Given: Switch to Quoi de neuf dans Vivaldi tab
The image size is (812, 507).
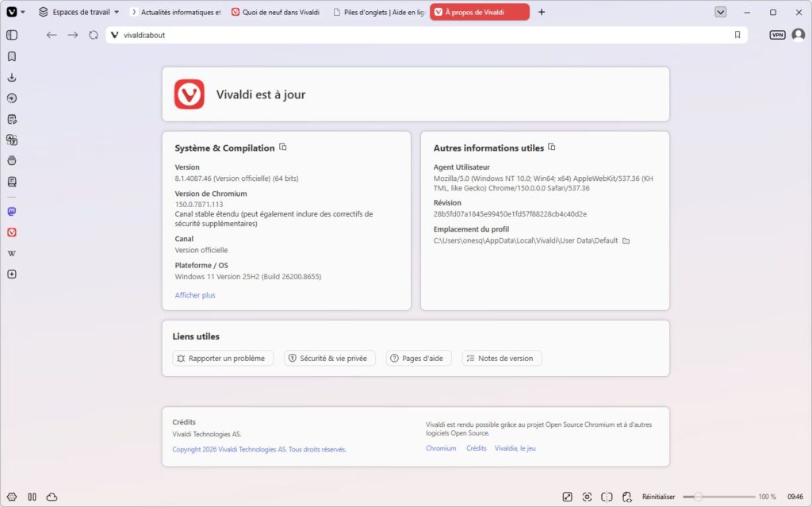Looking at the screenshot, I should point(275,12).
